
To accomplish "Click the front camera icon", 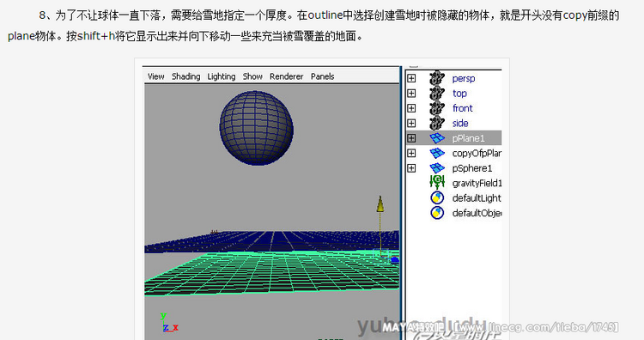I will point(437,108).
